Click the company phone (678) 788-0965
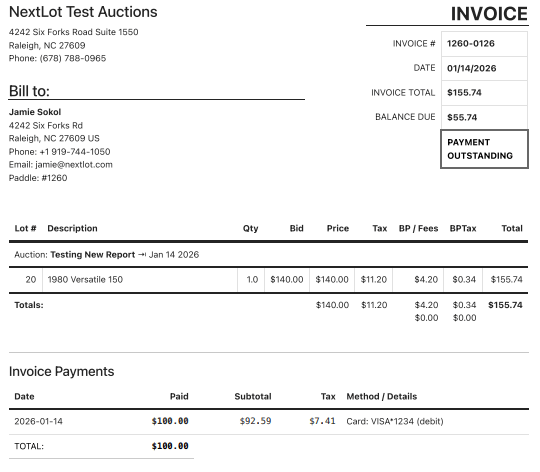This screenshot has height=472, width=540. [x=73, y=58]
